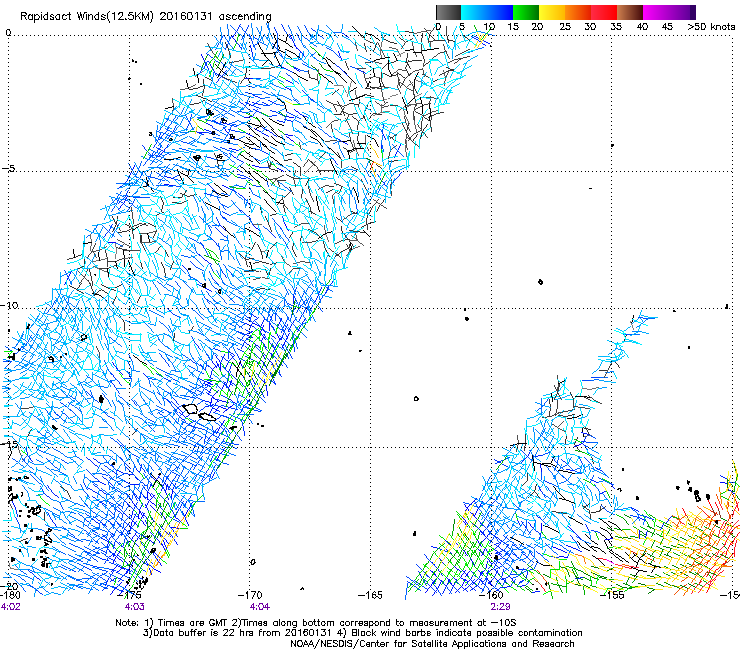Click the green 15-20 knots legend swatch

(526, 12)
